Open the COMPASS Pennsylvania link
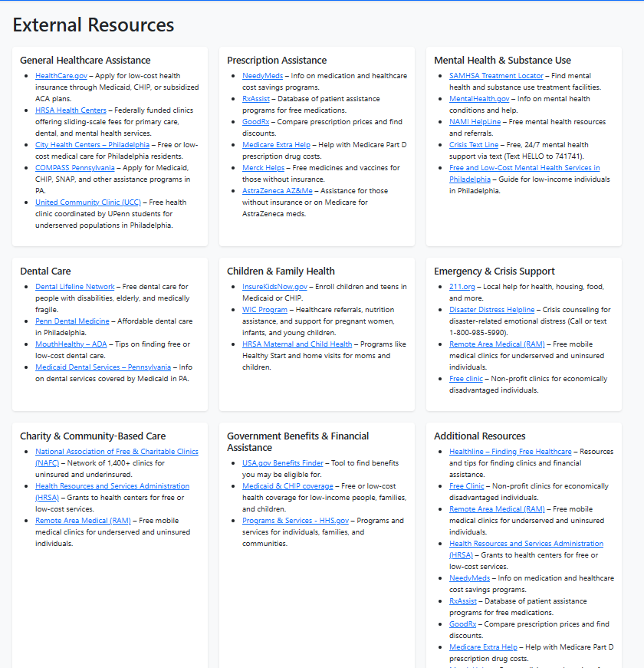Viewport: 644px width, 668px height. pos(75,168)
